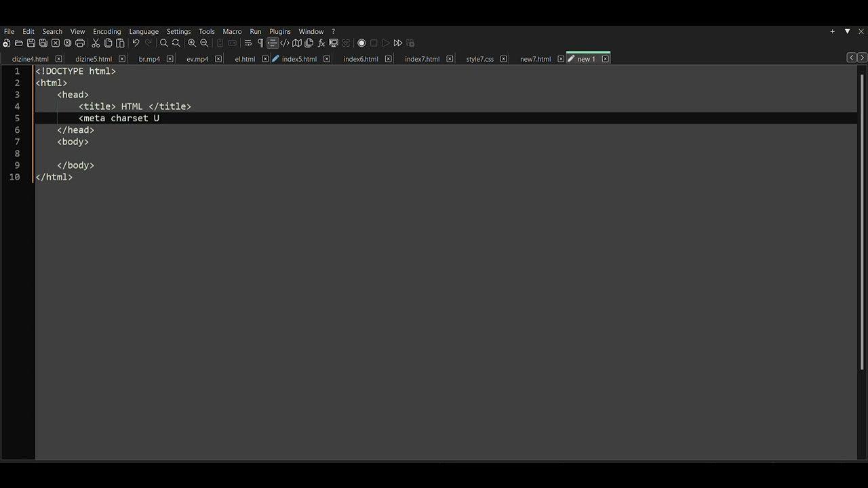Click the Stop recording square icon
868x488 pixels.
click(x=374, y=43)
